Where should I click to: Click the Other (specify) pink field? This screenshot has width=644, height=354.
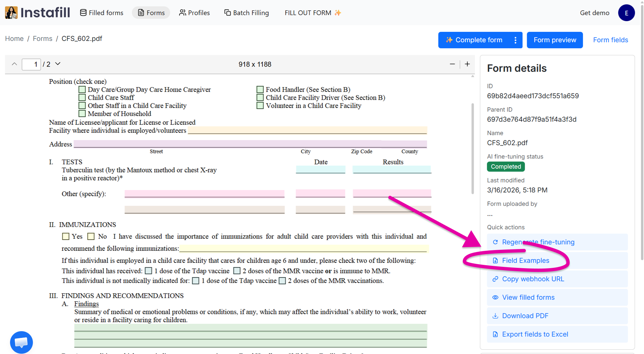click(204, 193)
